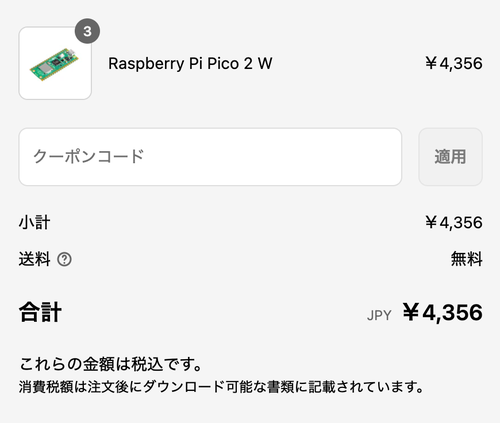Click the green Pico board image
The image size is (500, 423).
pyautogui.click(x=55, y=64)
